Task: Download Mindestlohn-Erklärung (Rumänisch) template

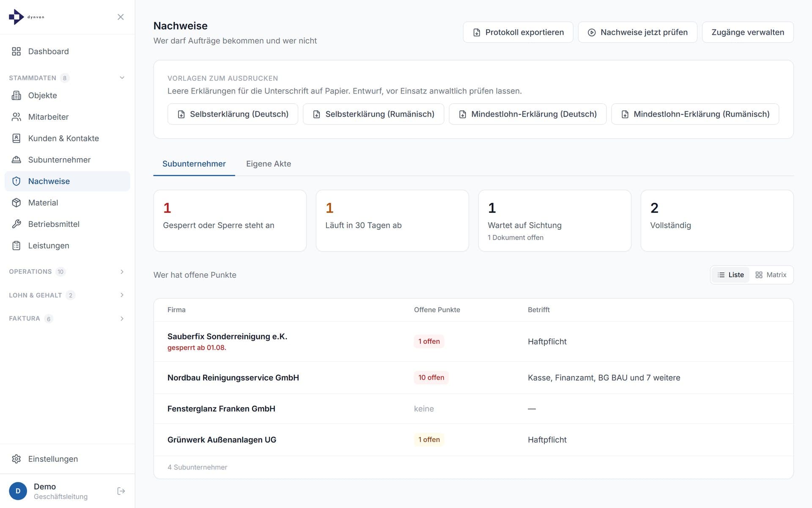Action: tap(695, 114)
